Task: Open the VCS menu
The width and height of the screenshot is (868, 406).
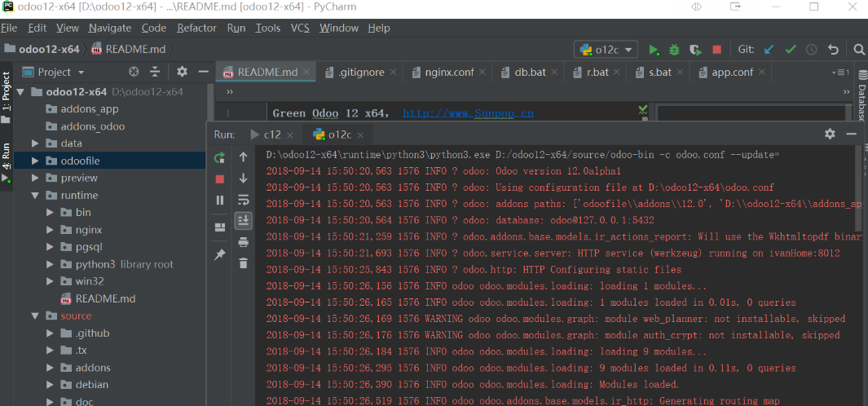Action: (x=300, y=28)
